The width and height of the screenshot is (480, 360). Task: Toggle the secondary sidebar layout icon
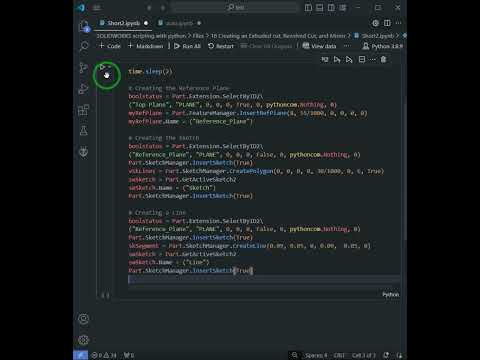pyautogui.click(x=331, y=7)
